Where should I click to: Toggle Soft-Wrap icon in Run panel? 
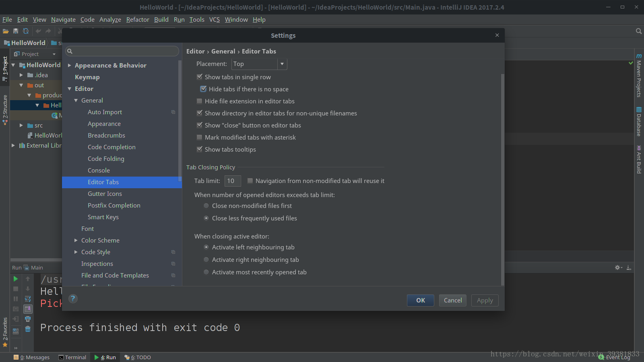coord(28,299)
